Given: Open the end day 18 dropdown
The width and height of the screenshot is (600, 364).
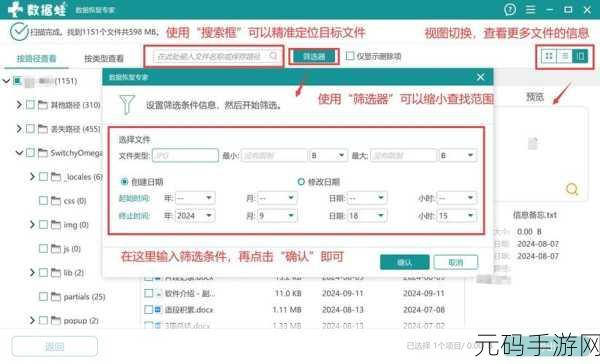Looking at the screenshot, I should tap(367, 216).
